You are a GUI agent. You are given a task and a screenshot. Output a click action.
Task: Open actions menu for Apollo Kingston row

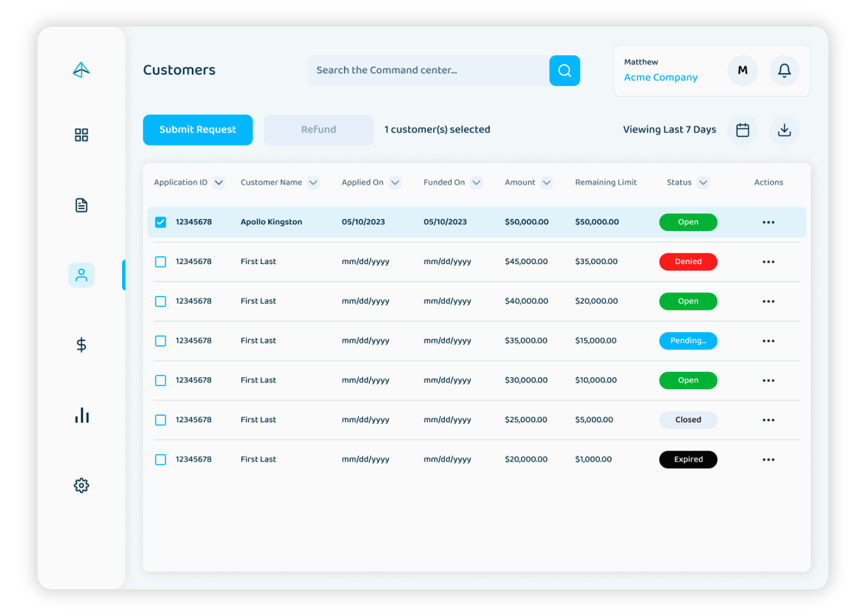pos(769,223)
